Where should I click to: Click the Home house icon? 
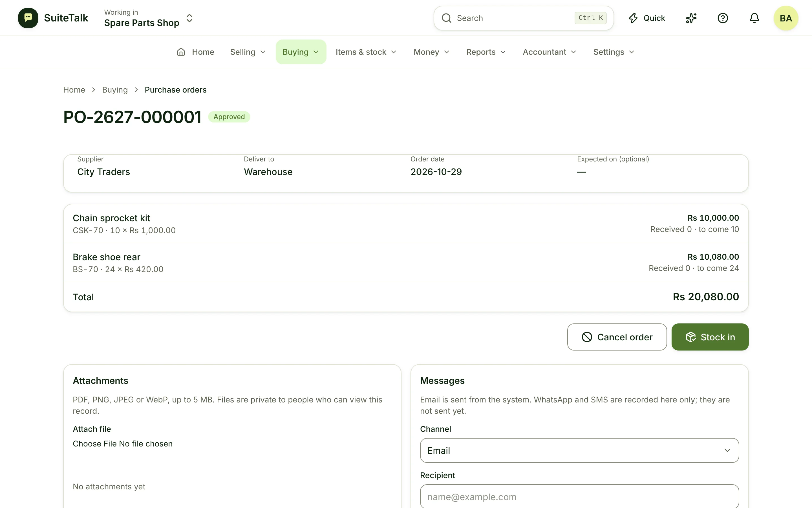coord(181,52)
